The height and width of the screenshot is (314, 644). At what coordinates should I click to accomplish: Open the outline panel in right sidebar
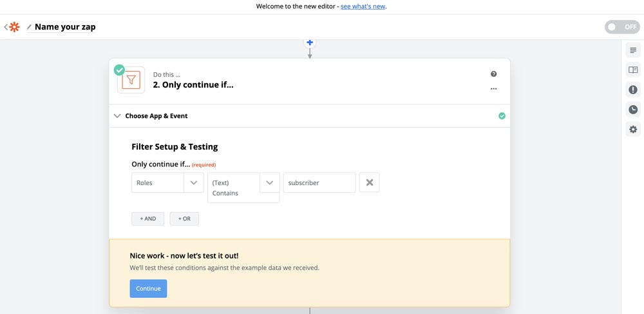click(633, 50)
